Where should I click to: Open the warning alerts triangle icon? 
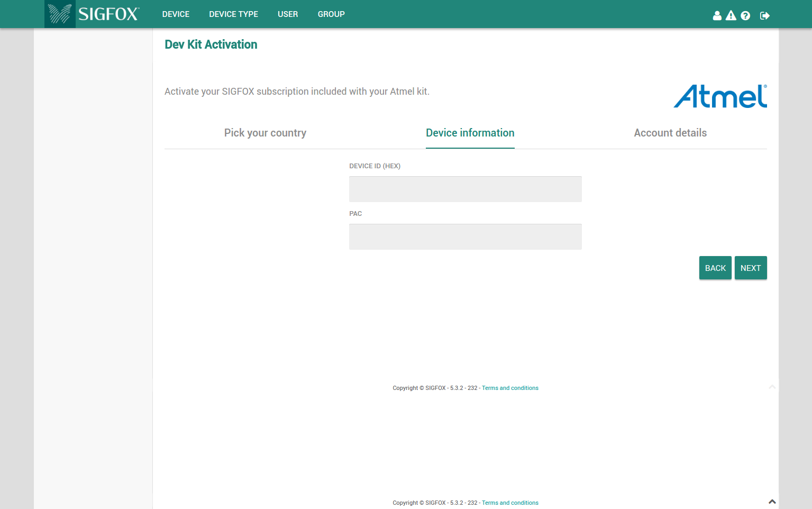click(731, 16)
